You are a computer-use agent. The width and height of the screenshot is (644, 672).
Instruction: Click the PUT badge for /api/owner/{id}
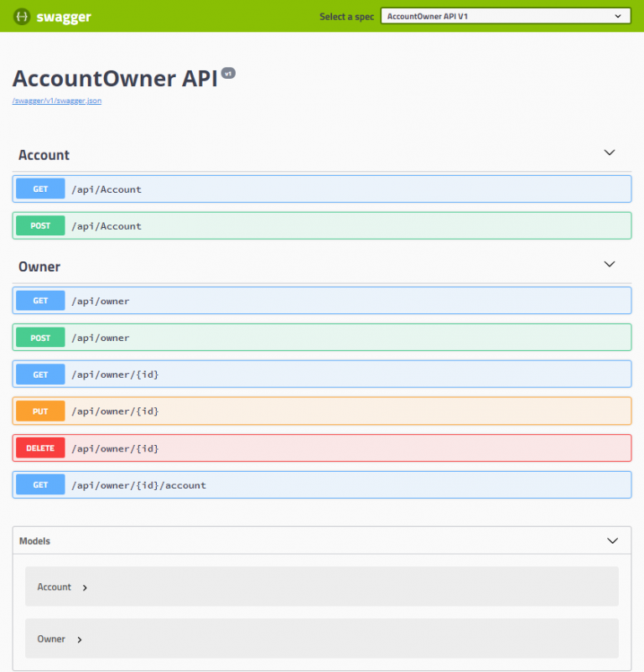click(x=40, y=411)
